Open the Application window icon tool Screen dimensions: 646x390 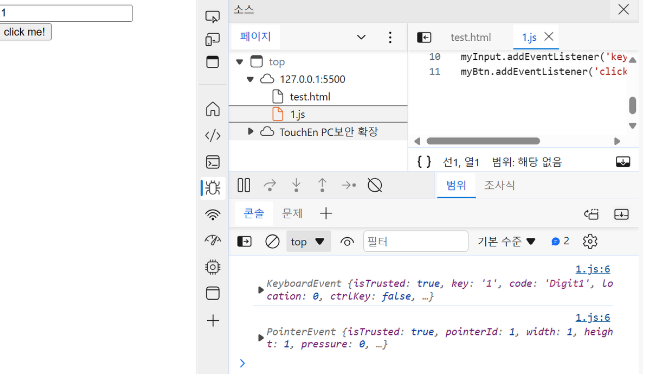(x=213, y=293)
